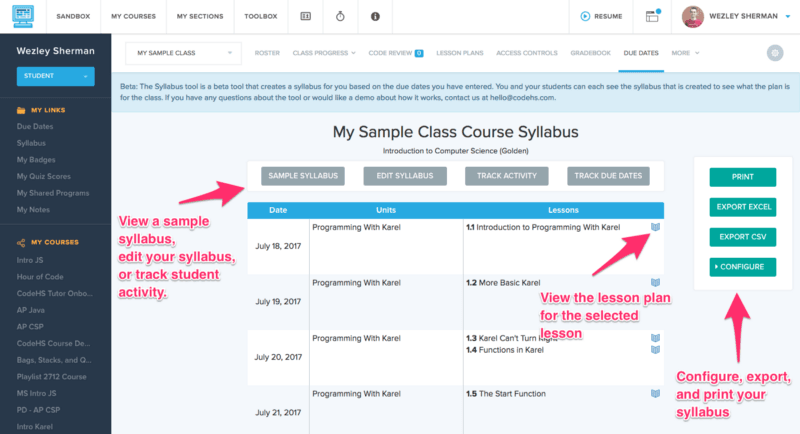The width and height of the screenshot is (800, 434).
Task: Click the info circle icon
Action: pyautogui.click(x=375, y=17)
